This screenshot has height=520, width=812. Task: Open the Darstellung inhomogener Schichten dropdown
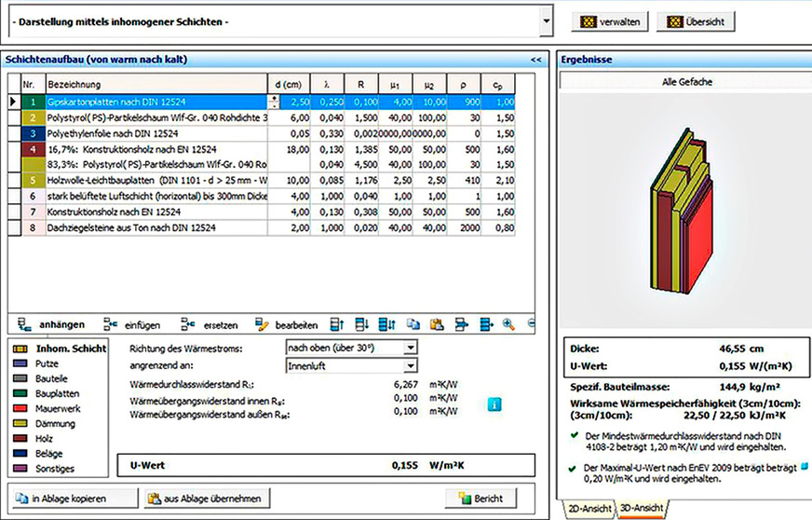click(x=546, y=20)
